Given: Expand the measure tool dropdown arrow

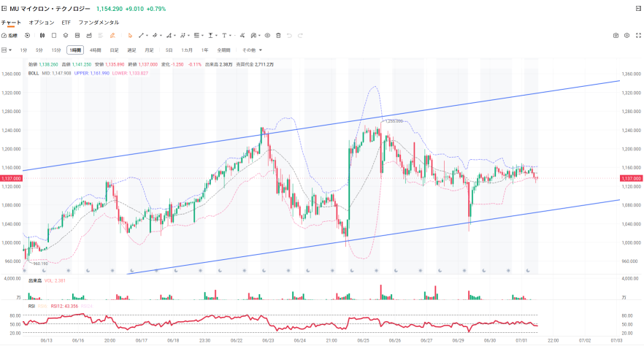Looking at the screenshot, I should 217,36.
